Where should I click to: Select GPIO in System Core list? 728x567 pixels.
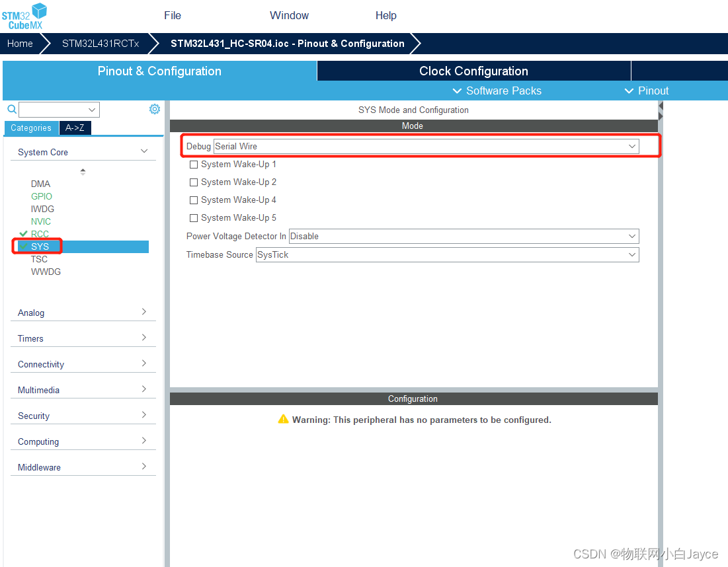tap(41, 196)
